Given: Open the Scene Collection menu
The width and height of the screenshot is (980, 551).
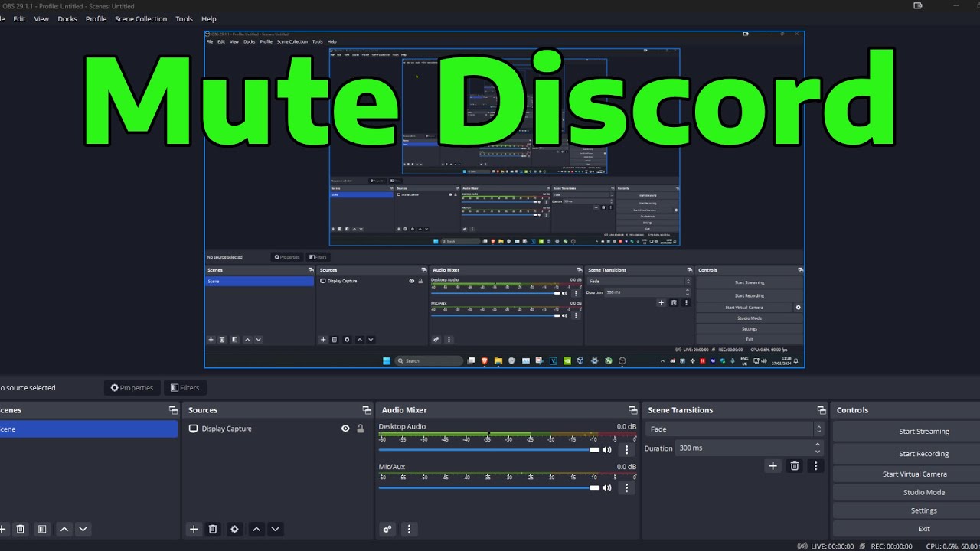Looking at the screenshot, I should pos(141,19).
